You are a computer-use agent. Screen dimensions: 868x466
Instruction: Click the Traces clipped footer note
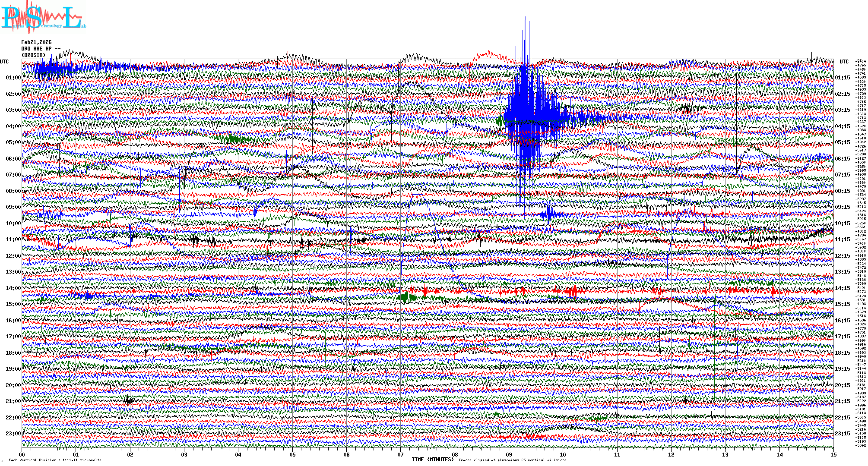pos(512,460)
